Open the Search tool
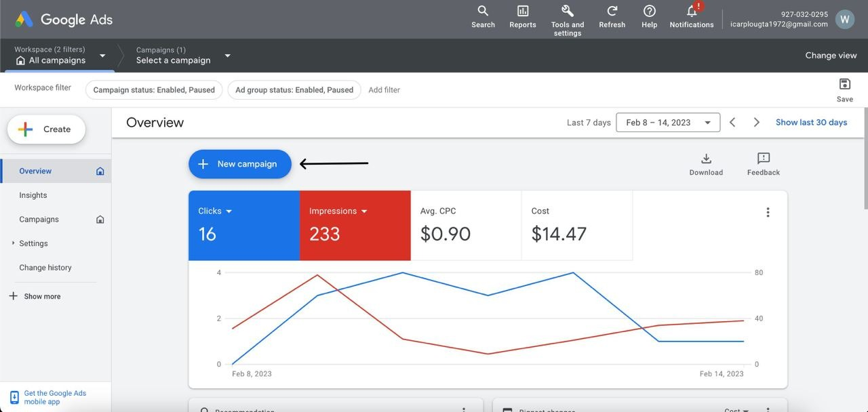Image resolution: width=868 pixels, height=412 pixels. click(x=483, y=17)
